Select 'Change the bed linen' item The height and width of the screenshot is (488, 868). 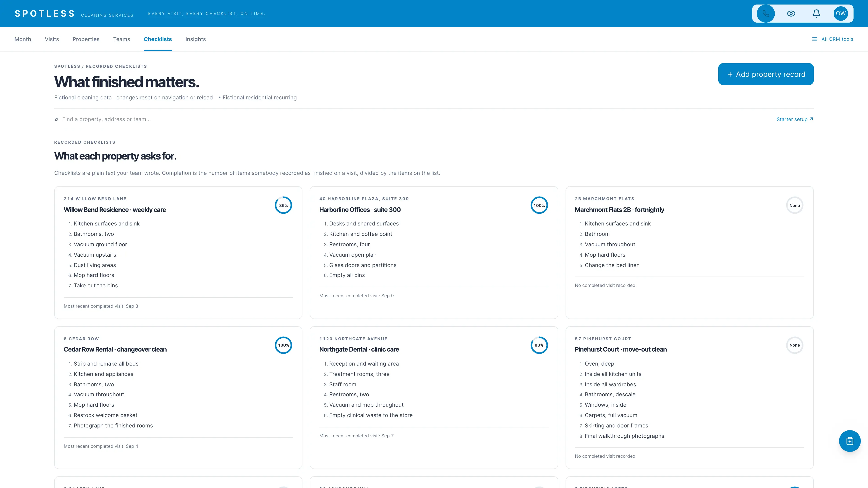(612, 265)
